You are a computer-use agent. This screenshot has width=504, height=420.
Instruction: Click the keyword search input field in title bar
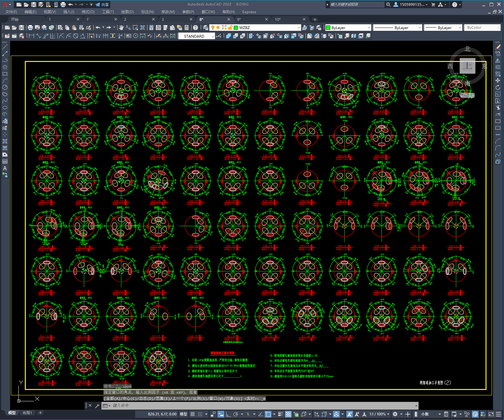[357, 5]
